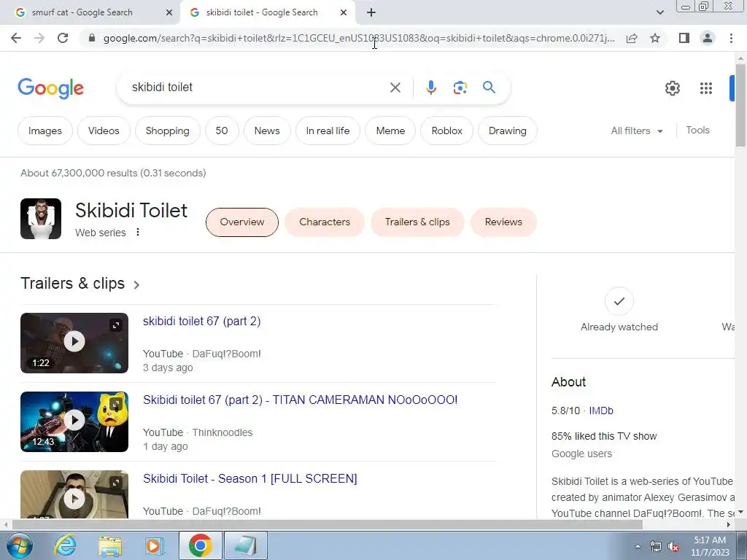View site security lock information

(x=92, y=38)
